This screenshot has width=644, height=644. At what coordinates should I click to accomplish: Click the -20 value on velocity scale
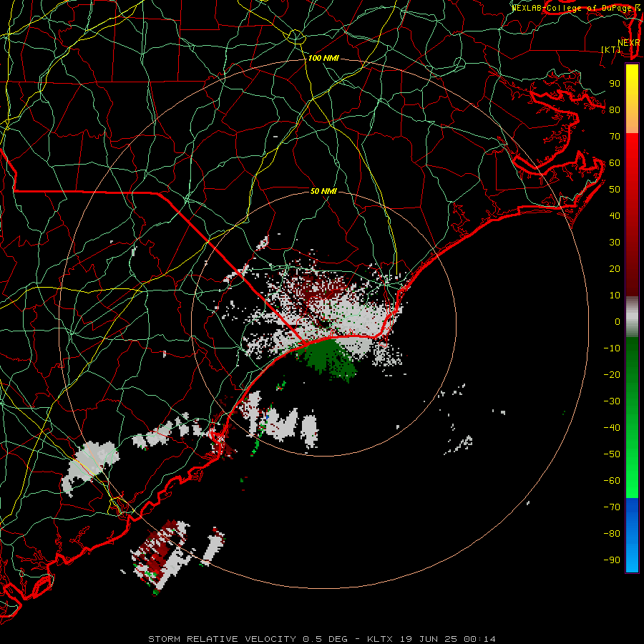click(x=612, y=374)
